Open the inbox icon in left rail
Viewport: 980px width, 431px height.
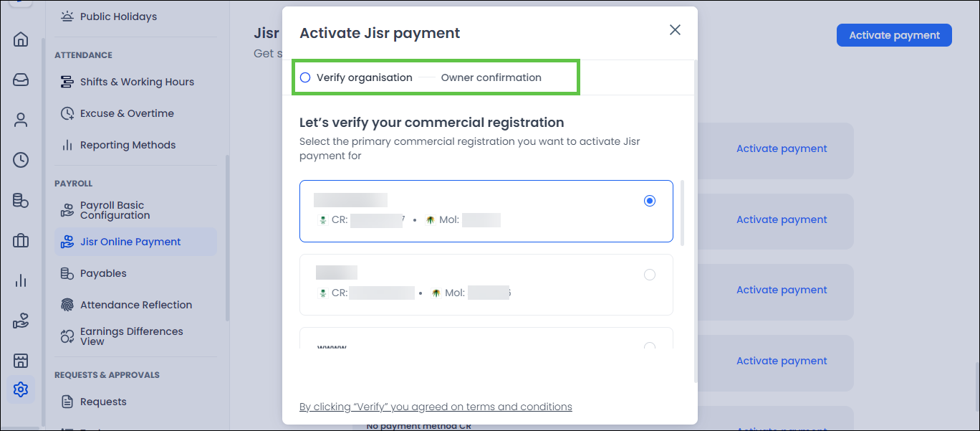pyautogui.click(x=21, y=80)
